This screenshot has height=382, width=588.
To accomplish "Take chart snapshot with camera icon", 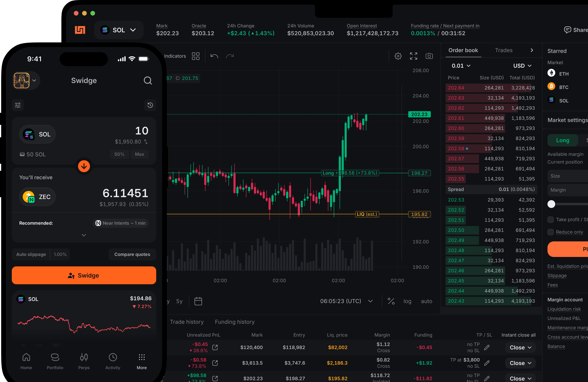I will pos(429,56).
